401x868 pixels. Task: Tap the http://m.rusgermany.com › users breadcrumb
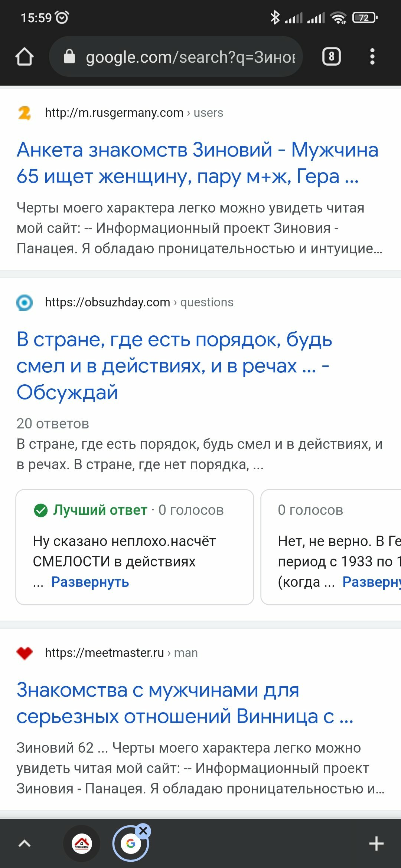click(x=134, y=113)
